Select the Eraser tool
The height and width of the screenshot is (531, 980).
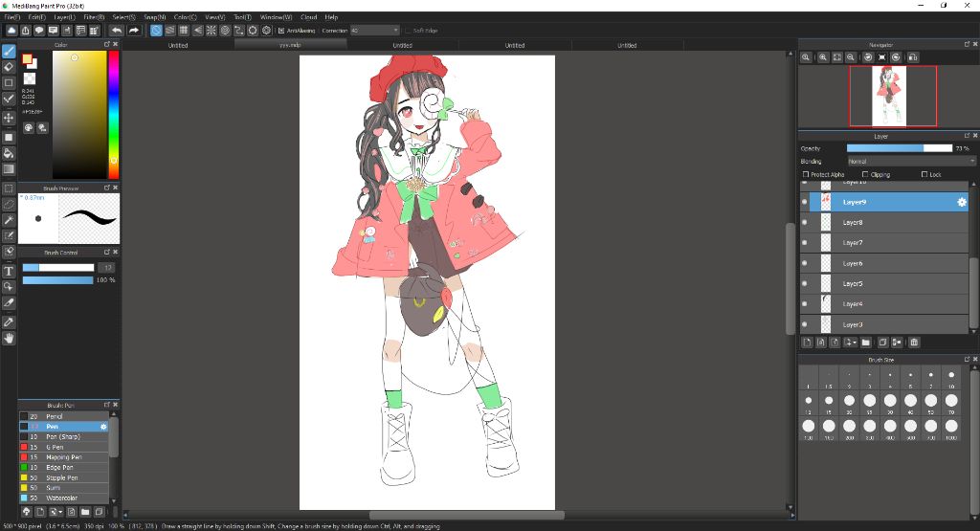pyautogui.click(x=9, y=67)
